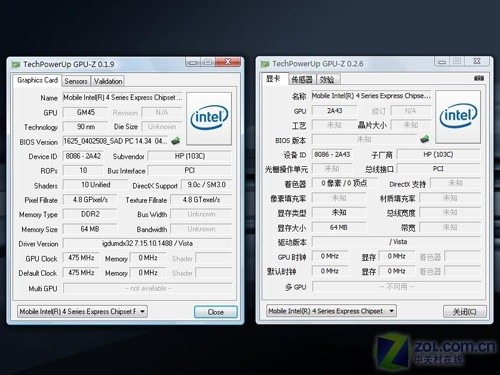The height and width of the screenshot is (375, 500).
Task: Click 多 GPU field showing 不可用
Action: pyautogui.click(x=397, y=286)
